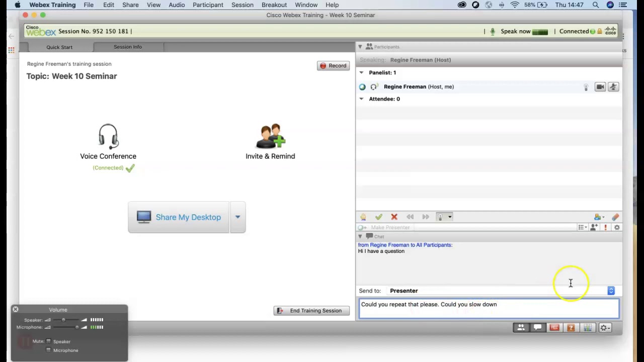Click the lightbulb emoticon feedback icon
This screenshot has width=644, height=362.
(x=440, y=217)
